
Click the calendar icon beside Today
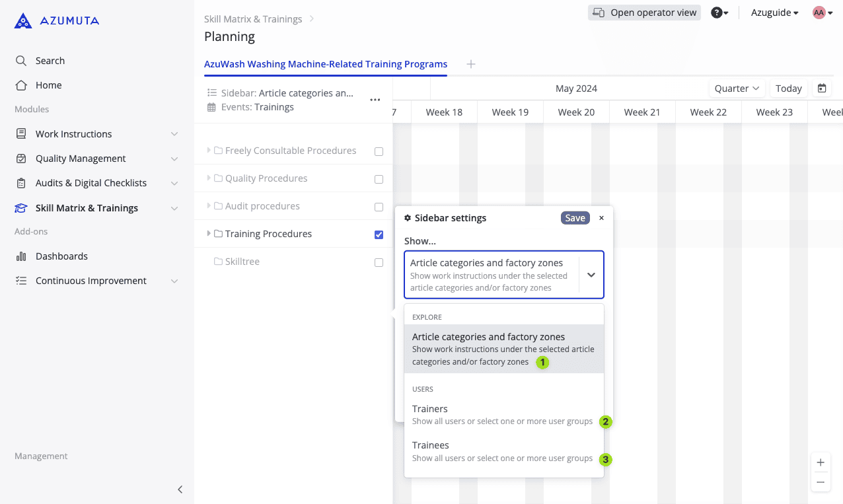pyautogui.click(x=820, y=88)
